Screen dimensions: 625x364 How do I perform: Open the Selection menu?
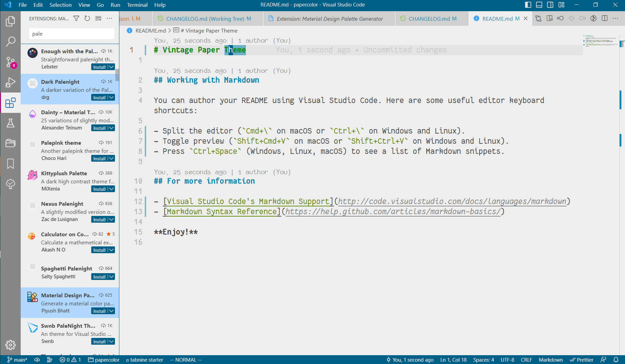[61, 5]
